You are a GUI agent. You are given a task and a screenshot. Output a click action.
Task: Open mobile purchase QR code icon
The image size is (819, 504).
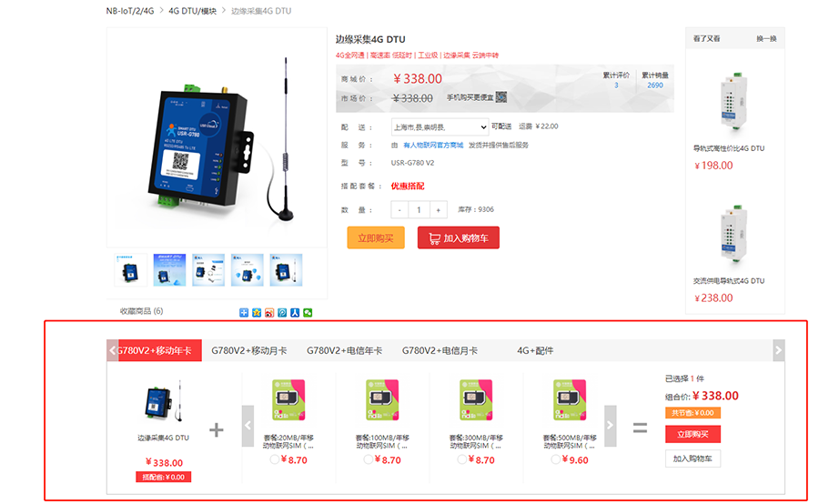(500, 97)
